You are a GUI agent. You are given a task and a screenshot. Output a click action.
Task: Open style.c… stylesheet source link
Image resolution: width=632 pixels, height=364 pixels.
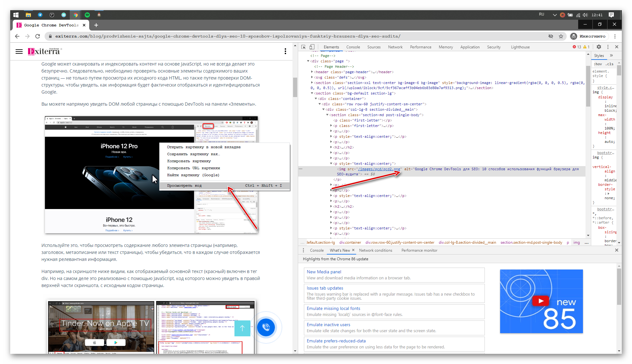pyautogui.click(x=606, y=87)
